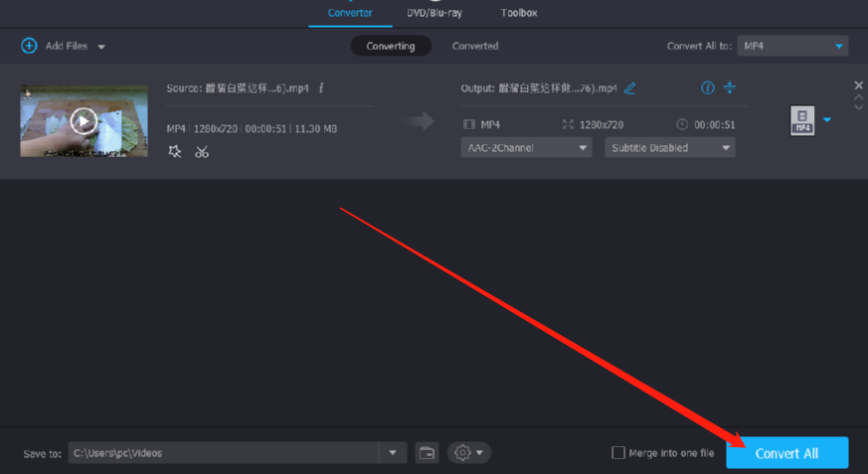Click the source info icon

(x=321, y=88)
